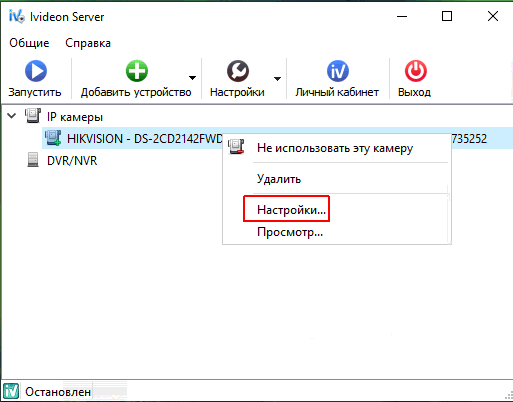The height and width of the screenshot is (402, 513).
Task: Select the DVR/NVR tree label
Action: (72, 161)
